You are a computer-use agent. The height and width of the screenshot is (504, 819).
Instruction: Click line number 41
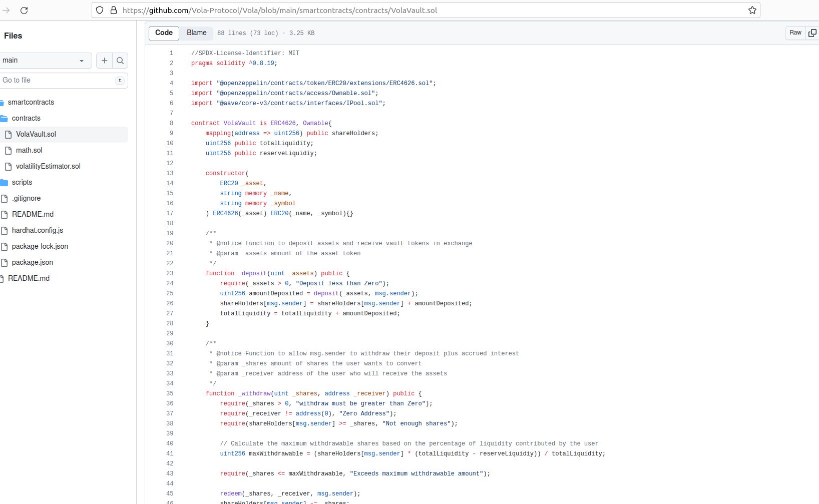(170, 453)
